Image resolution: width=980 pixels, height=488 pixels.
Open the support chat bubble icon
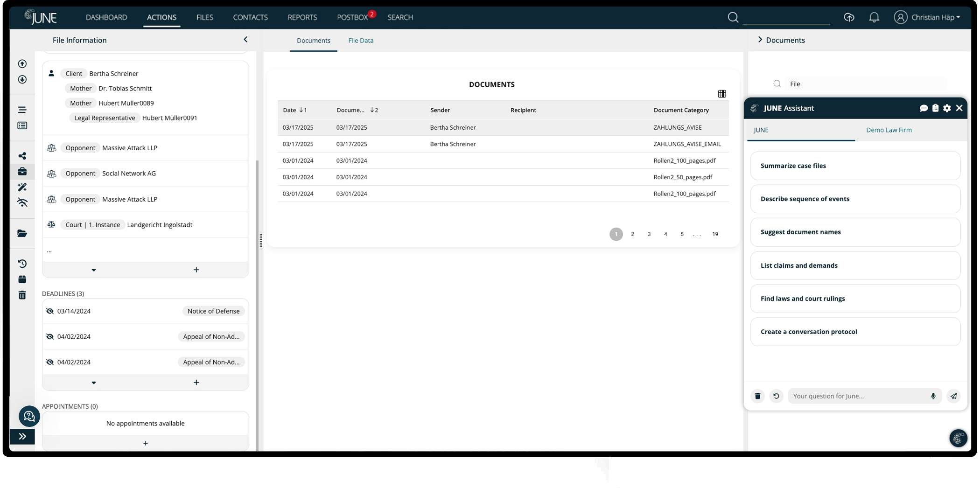[29, 416]
